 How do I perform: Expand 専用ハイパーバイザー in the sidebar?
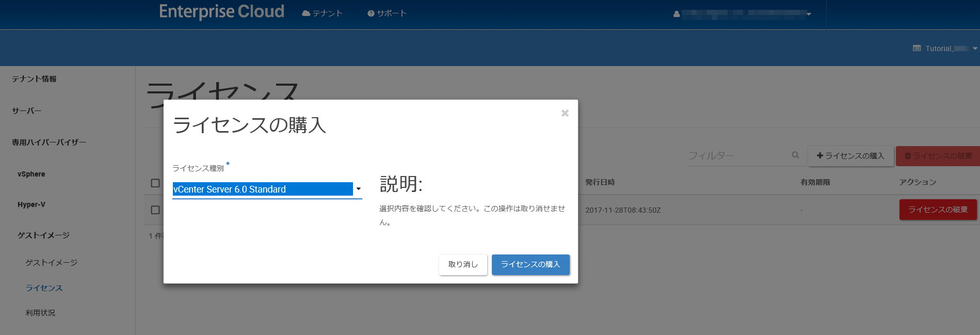pyautogui.click(x=49, y=142)
